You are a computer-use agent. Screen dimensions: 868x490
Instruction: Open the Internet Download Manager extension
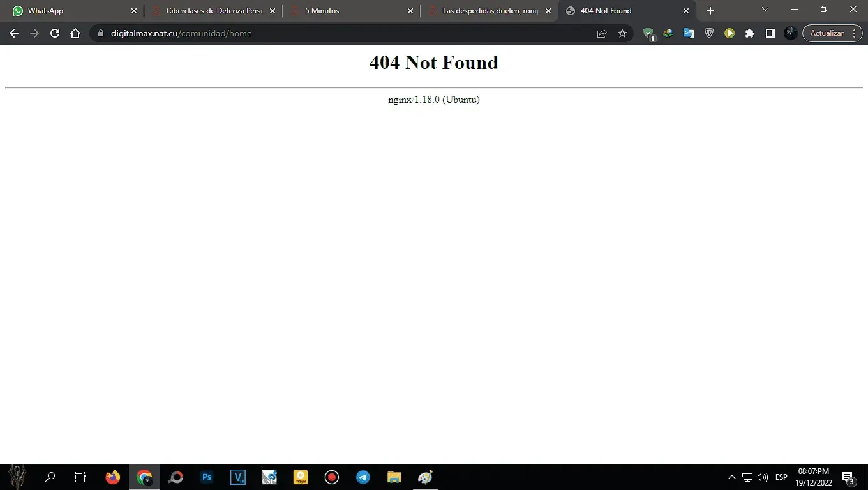[668, 33]
